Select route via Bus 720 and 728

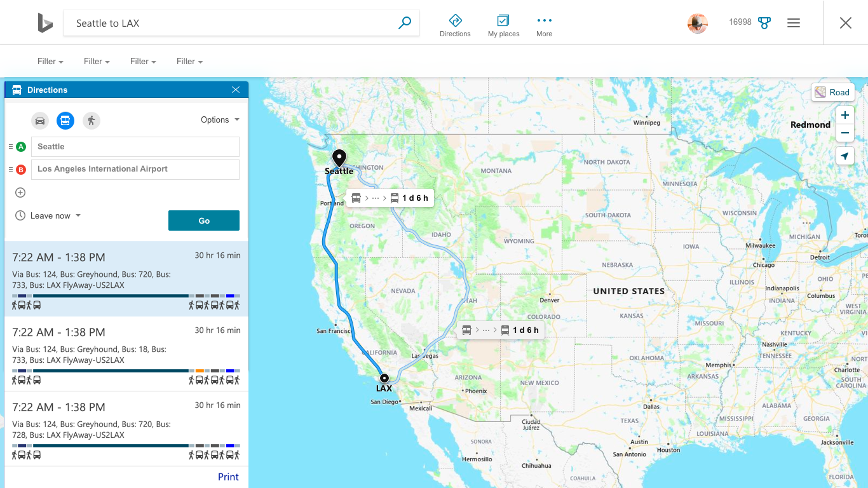click(x=126, y=429)
